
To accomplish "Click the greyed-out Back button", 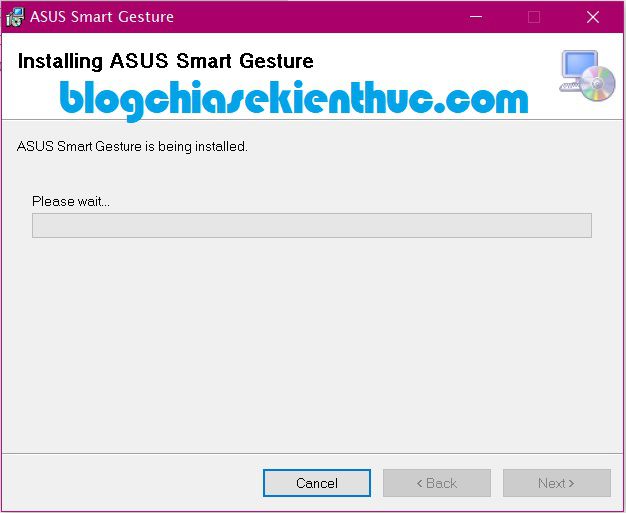I will coord(437,483).
